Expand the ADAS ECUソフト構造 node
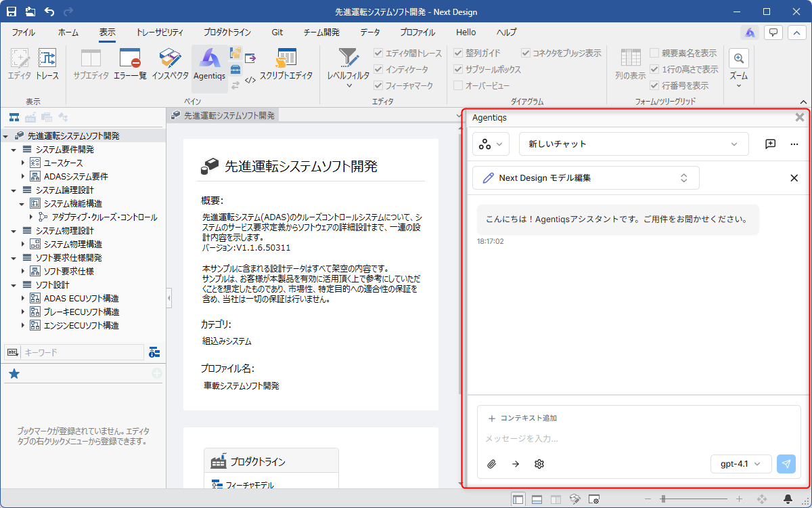 pos(22,298)
